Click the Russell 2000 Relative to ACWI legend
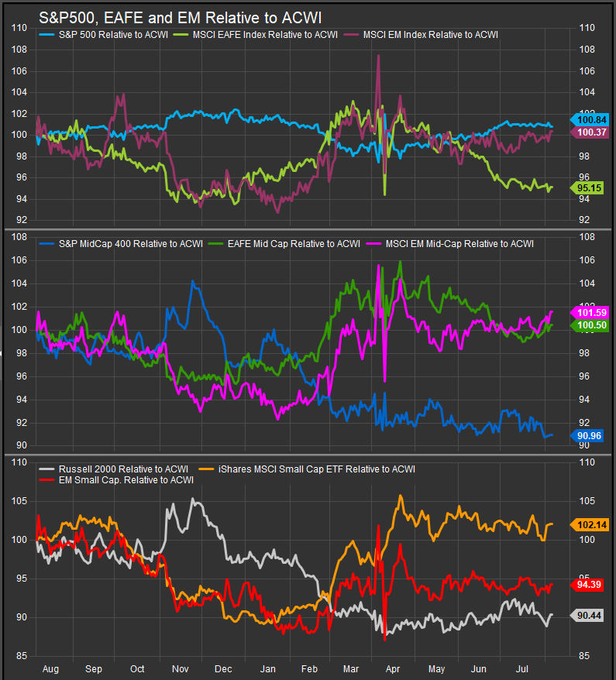 pyautogui.click(x=123, y=469)
